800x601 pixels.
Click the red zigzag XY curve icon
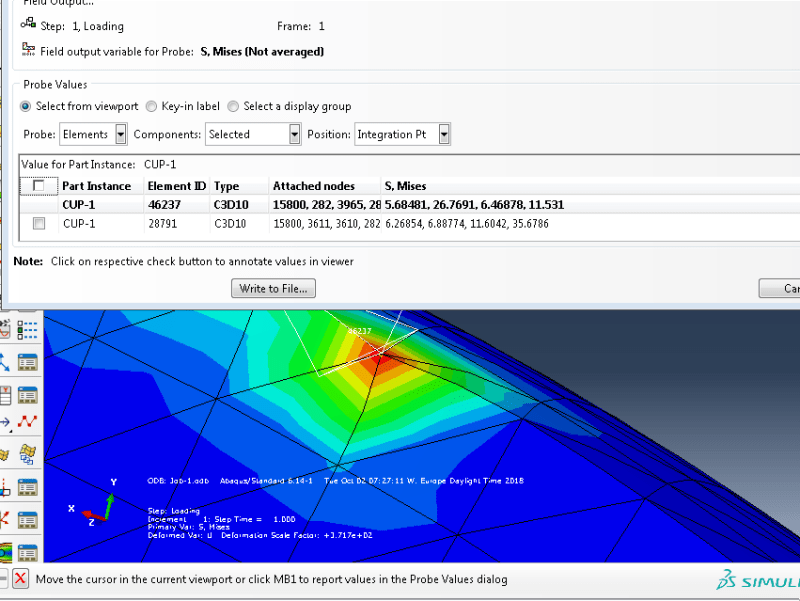(28, 422)
